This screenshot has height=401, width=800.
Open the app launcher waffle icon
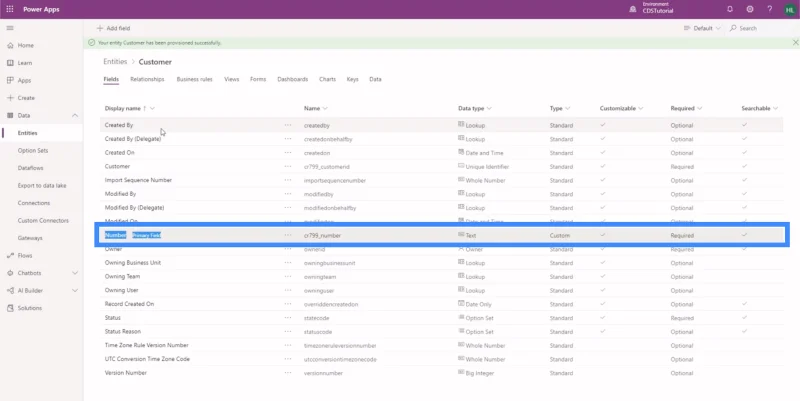10,9
